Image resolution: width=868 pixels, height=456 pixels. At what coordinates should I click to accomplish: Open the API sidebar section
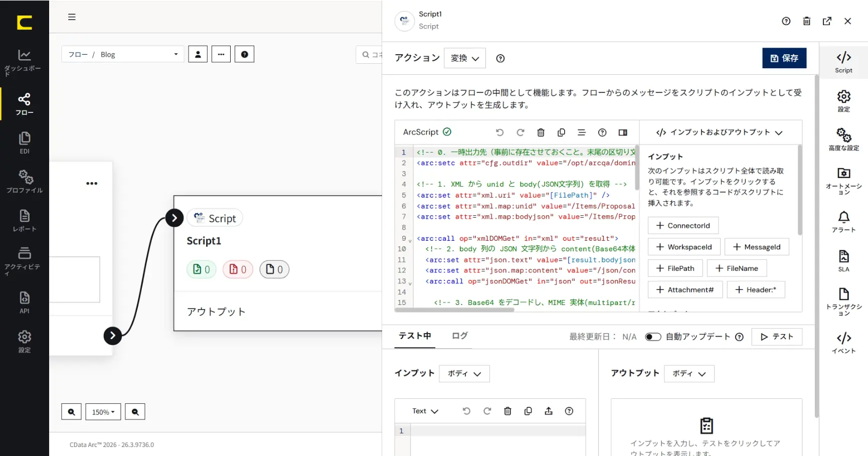[x=24, y=302]
